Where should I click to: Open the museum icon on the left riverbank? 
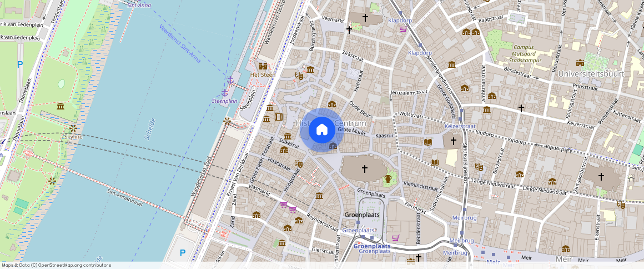pos(61,106)
